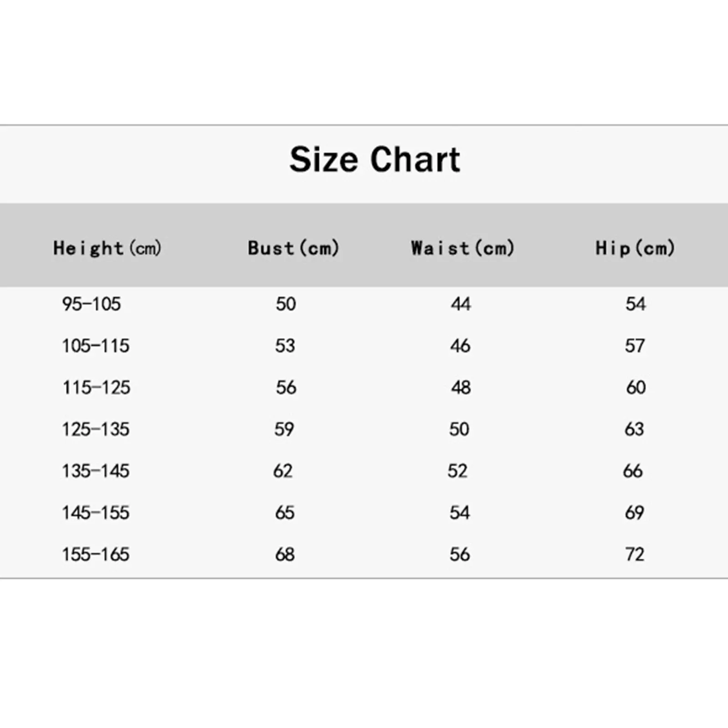This screenshot has width=728, height=728.
Task: Select the 135-145 height row label
Action: [96, 471]
